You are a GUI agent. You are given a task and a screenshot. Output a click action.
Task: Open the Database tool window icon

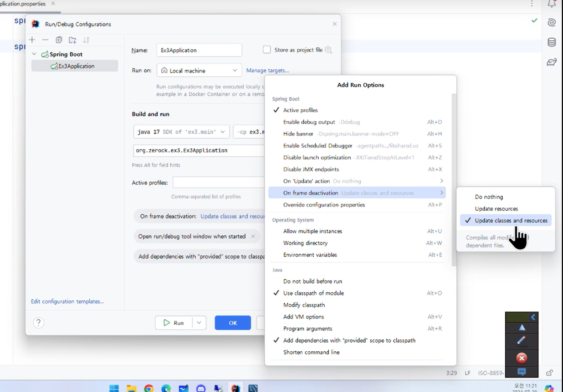click(552, 42)
